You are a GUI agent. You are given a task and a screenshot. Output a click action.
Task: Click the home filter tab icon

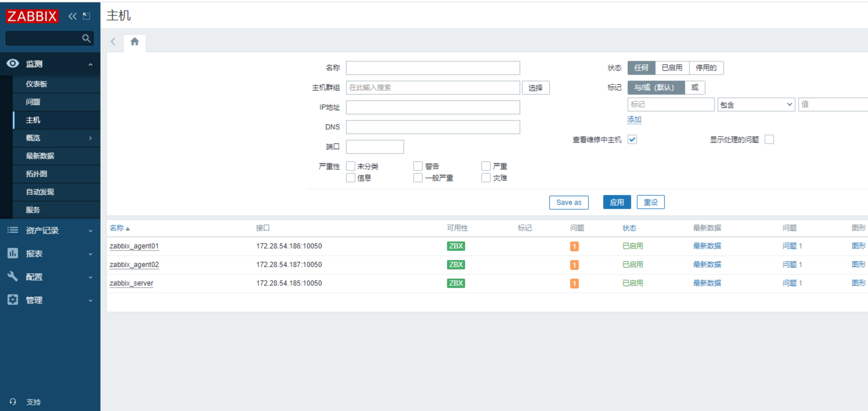tap(134, 42)
